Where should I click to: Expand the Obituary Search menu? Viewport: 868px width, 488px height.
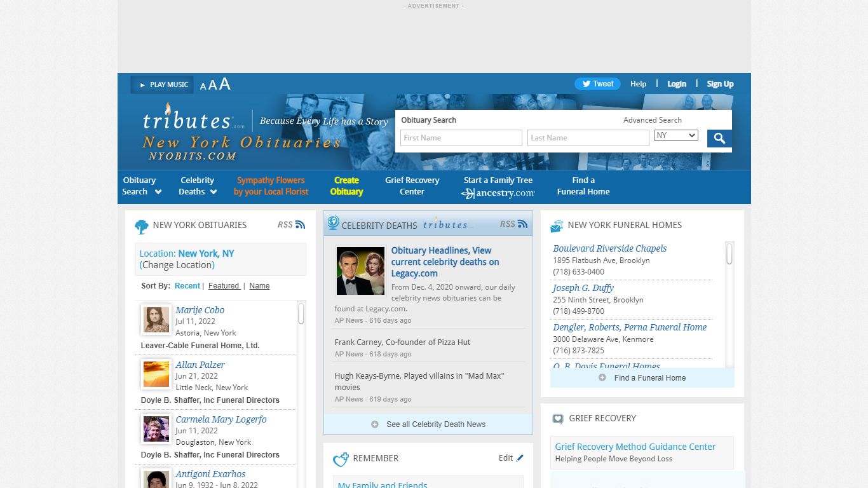(142, 186)
